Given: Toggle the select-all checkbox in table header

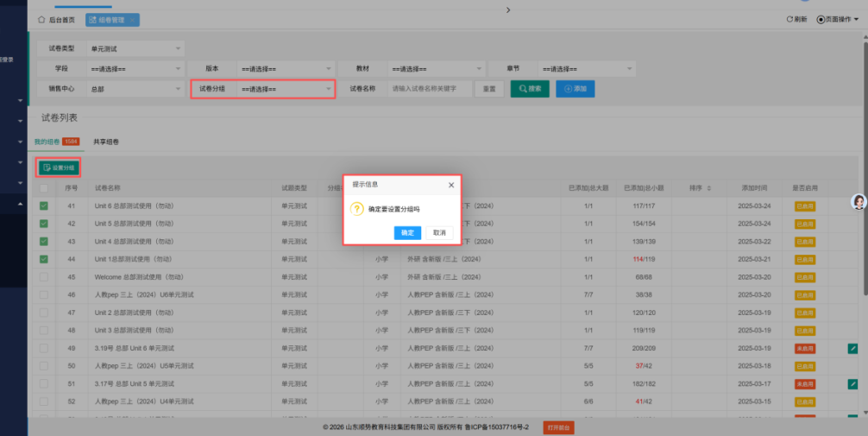Looking at the screenshot, I should 44,188.
